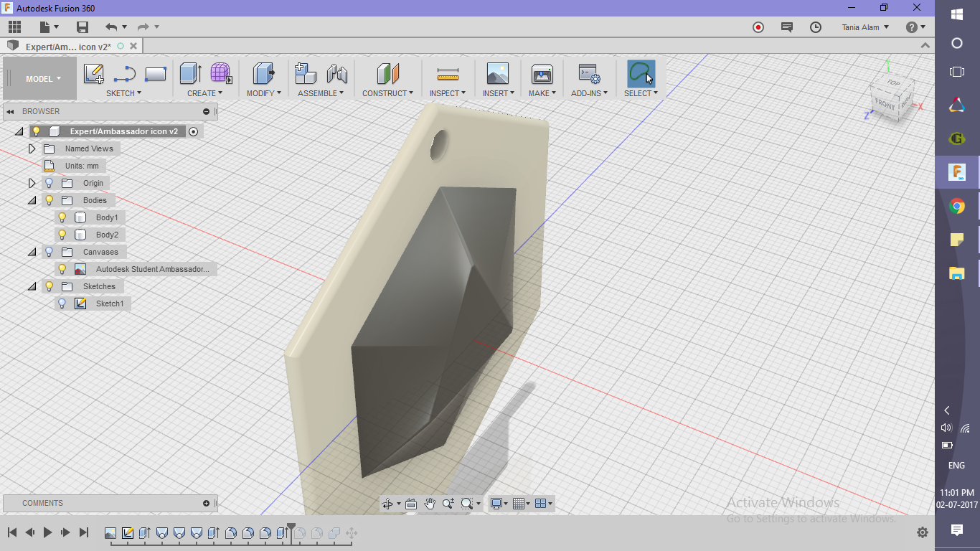Screen dimensions: 980x551
Task: Click the 3D Print make icon
Action: (x=542, y=74)
